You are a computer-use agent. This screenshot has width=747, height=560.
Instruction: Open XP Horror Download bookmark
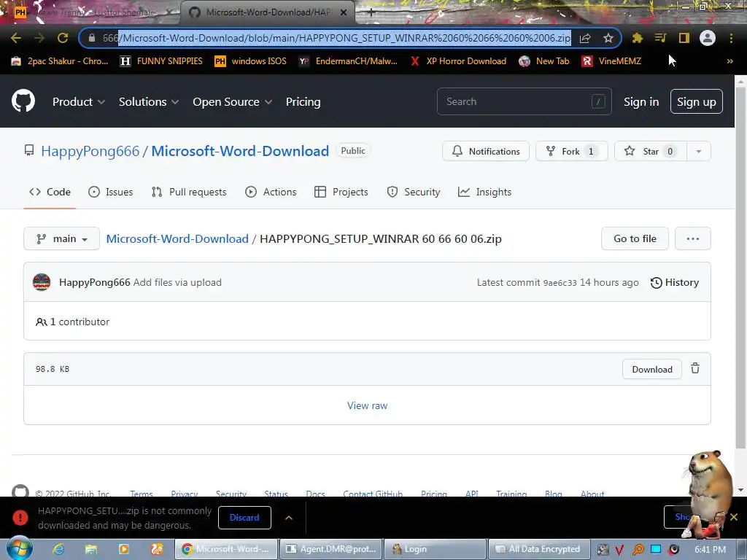tap(458, 61)
